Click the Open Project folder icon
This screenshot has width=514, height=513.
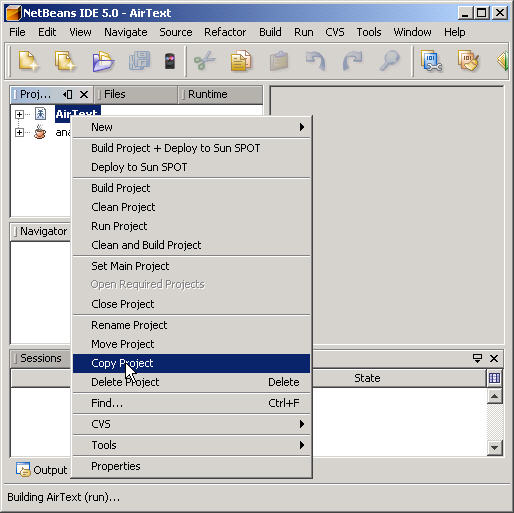[x=103, y=61]
